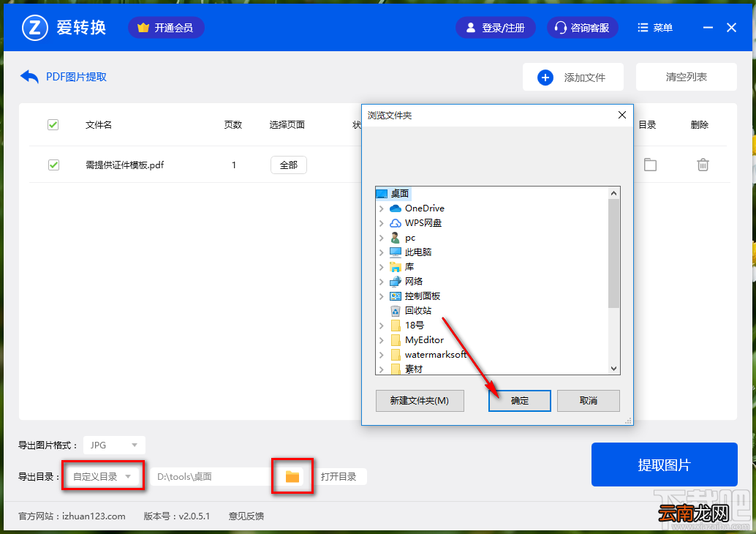This screenshot has width=756, height=534.
Task: Select the 回收站 recycle bin icon
Action: click(x=396, y=311)
